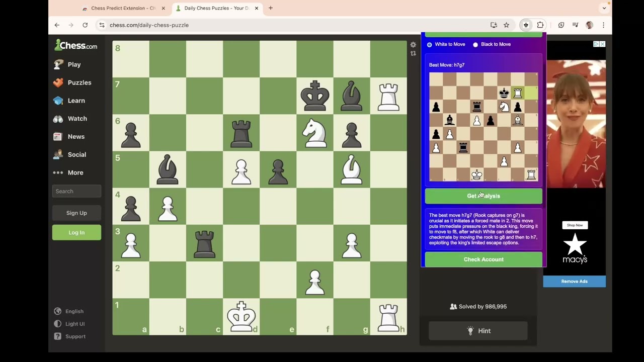Open the English language selector
Screen dimensions: 644x362
click(x=69, y=311)
